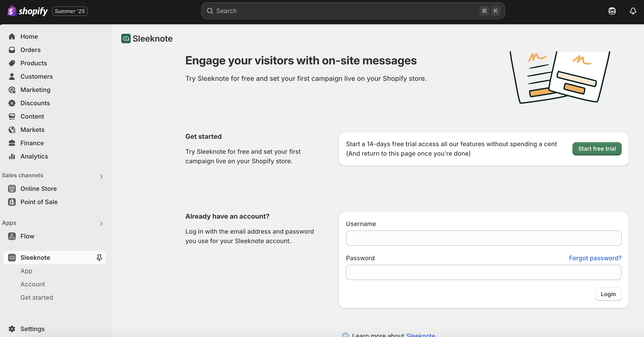The height and width of the screenshot is (337, 644).
Task: Click the info circle icon near Learn more
Action: tap(345, 335)
